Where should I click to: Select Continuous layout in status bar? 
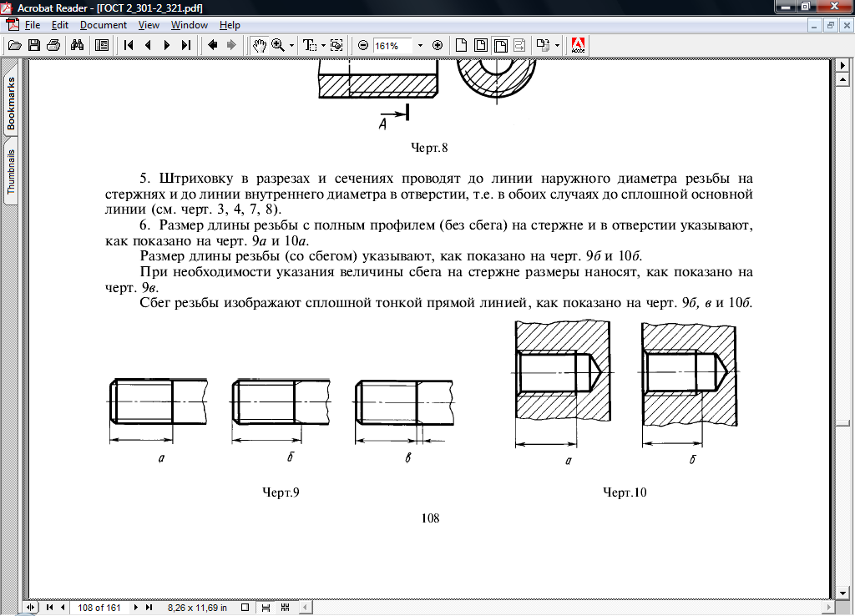tap(266, 608)
